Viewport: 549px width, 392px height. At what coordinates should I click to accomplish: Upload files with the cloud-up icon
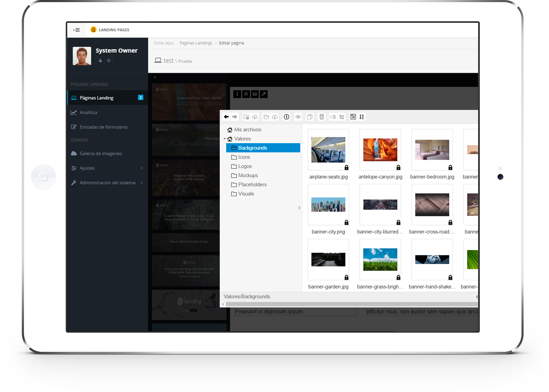[255, 117]
